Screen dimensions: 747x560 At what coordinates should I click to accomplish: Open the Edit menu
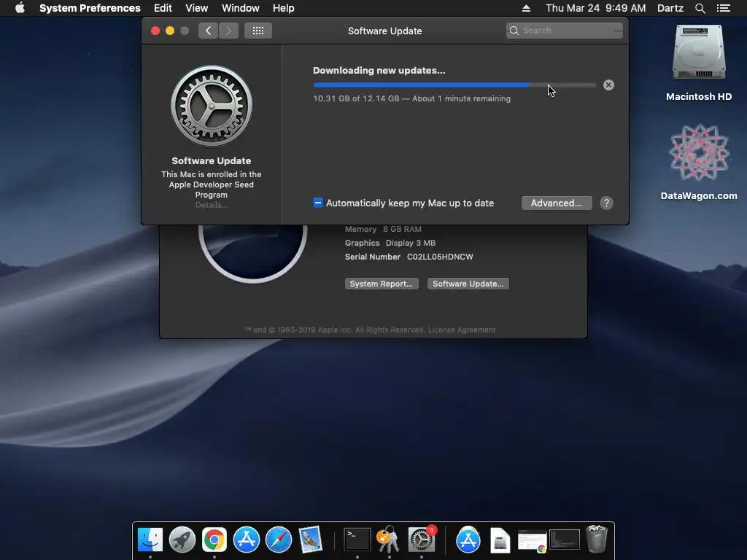163,8
